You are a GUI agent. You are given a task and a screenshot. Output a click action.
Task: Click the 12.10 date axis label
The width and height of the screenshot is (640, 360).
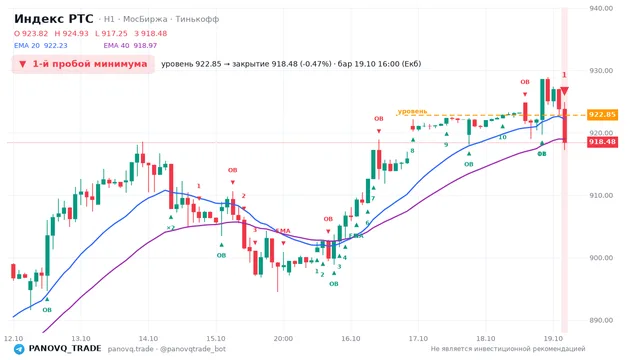pyautogui.click(x=13, y=338)
